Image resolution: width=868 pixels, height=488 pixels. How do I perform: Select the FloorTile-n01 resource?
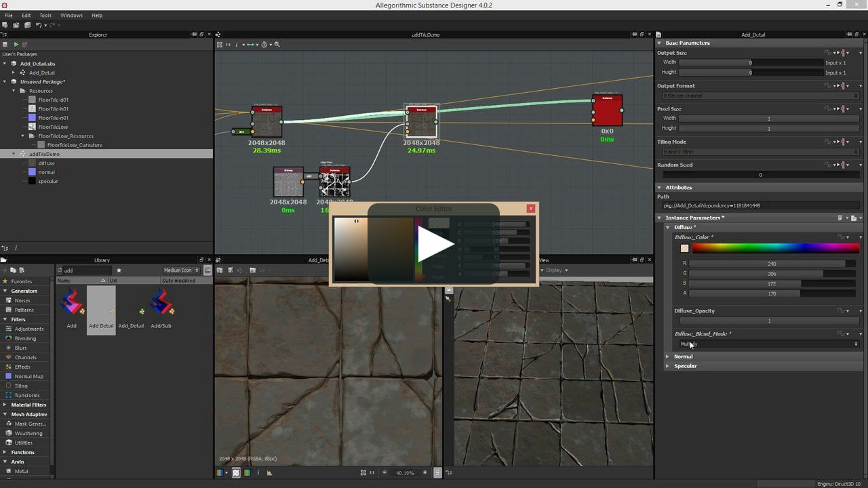(53, 118)
